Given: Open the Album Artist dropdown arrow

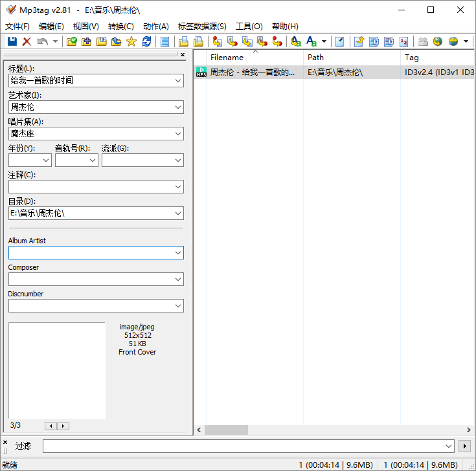Looking at the screenshot, I should point(178,253).
